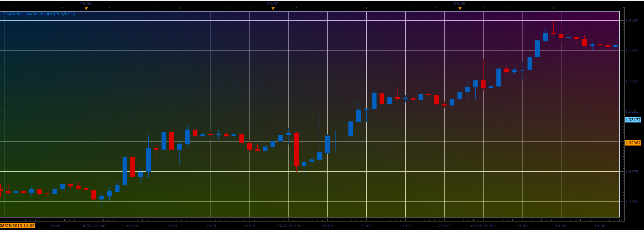Click the 12:00 time axis label

coord(366,226)
